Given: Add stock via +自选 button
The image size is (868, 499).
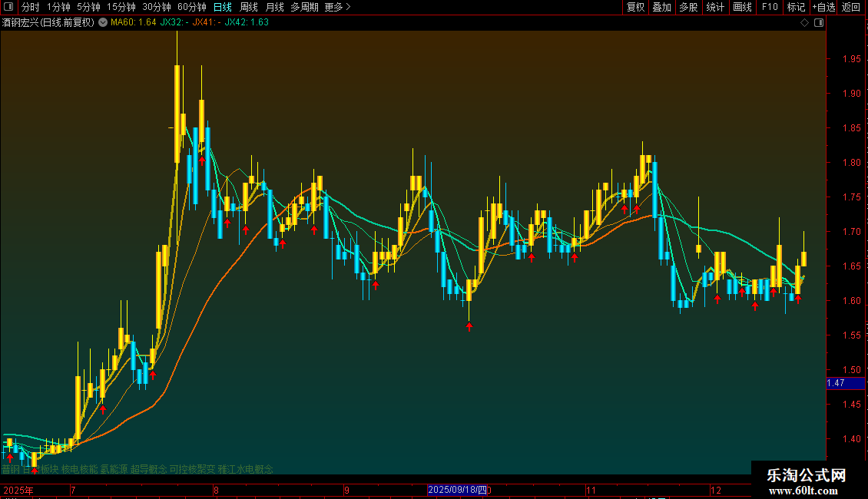Looking at the screenshot, I should [823, 7].
